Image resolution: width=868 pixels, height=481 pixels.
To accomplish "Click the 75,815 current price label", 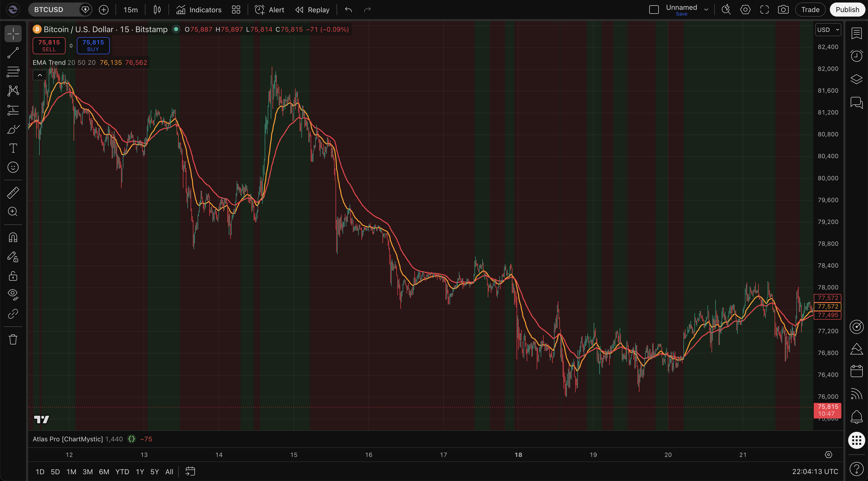I will [x=827, y=410].
